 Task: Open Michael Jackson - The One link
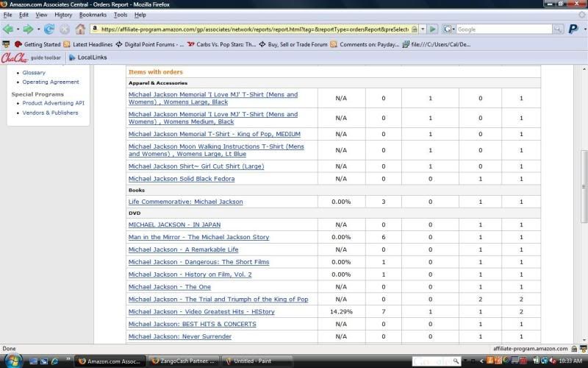pyautogui.click(x=170, y=287)
